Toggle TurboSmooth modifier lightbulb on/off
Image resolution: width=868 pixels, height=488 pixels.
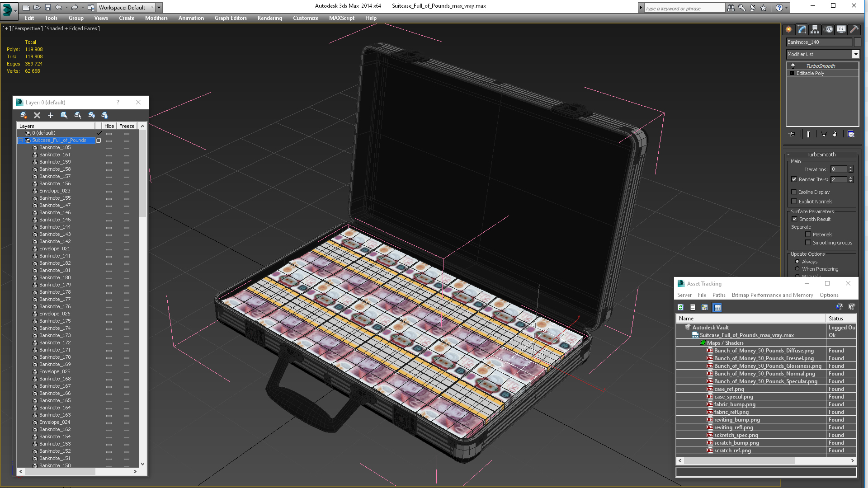(793, 66)
